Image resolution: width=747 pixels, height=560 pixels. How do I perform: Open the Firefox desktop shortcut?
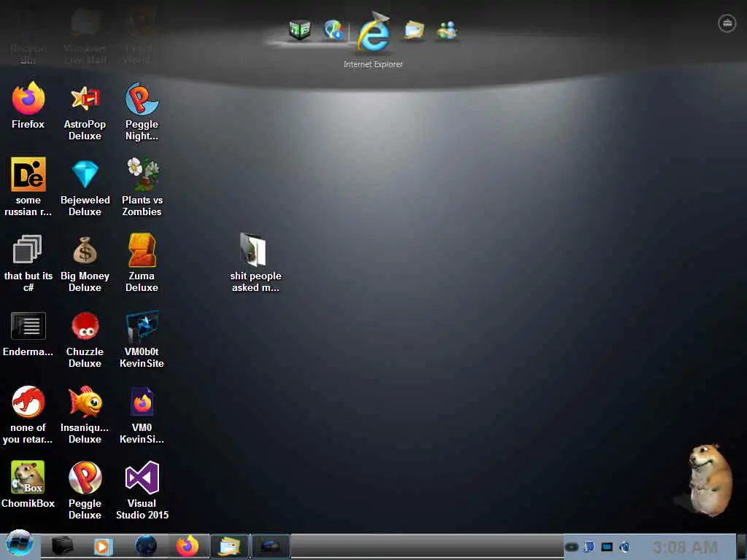tap(28, 106)
